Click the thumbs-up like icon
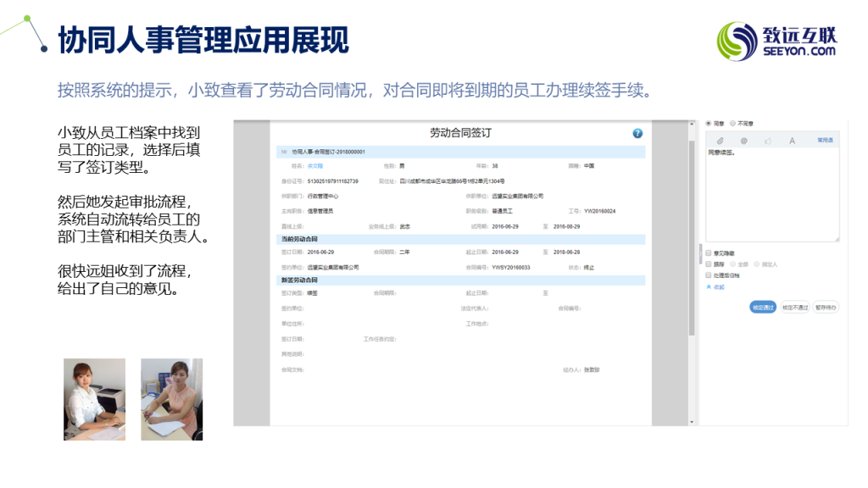 [768, 140]
